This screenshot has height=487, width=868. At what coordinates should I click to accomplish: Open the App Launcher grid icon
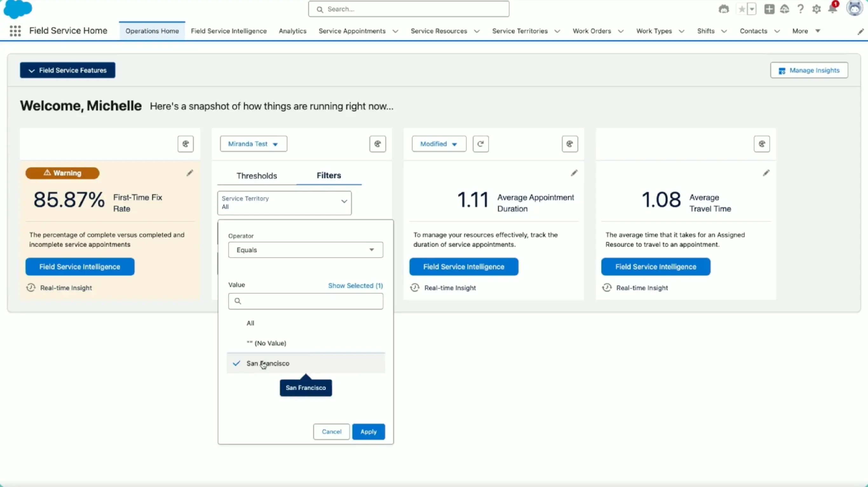coord(15,31)
